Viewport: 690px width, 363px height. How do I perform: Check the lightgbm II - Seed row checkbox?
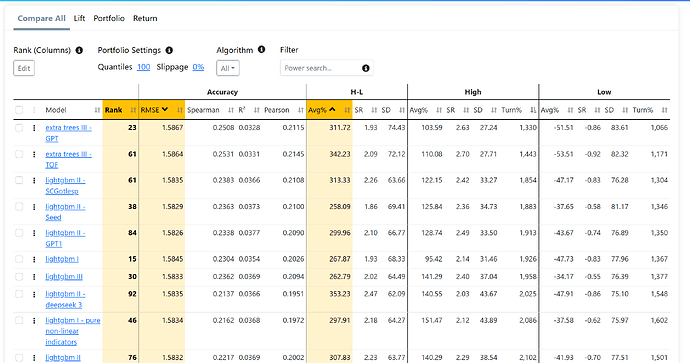[x=19, y=206]
